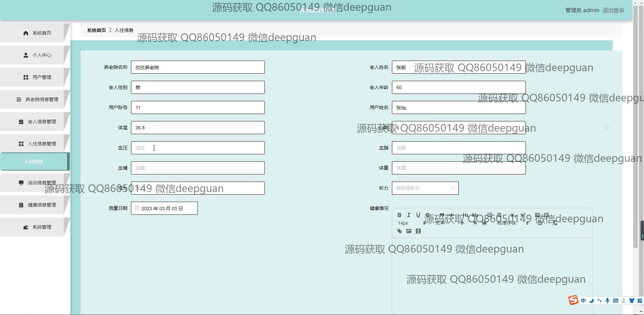This screenshot has width=644, height=315.
Task: Click into the 体重 input field
Action: tap(459, 168)
